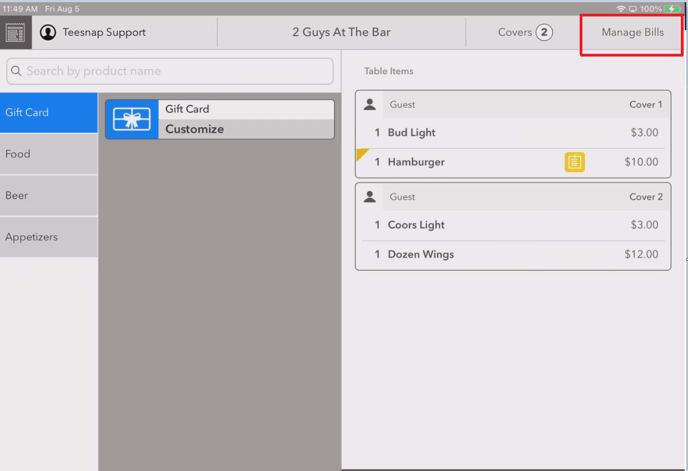The height and width of the screenshot is (471, 688).
Task: Tap the 2 Guys At The Bar table name
Action: [341, 32]
